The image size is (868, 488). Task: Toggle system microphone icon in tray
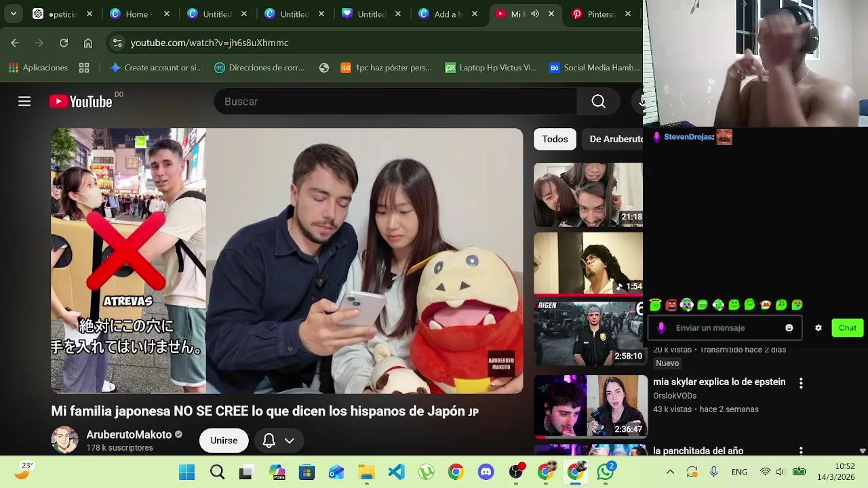pos(713,472)
